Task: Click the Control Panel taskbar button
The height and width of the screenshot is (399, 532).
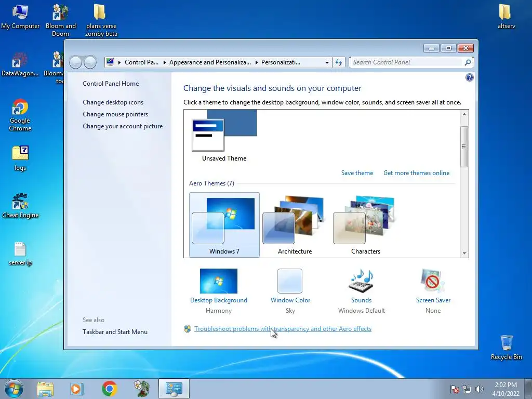Action: click(x=174, y=389)
